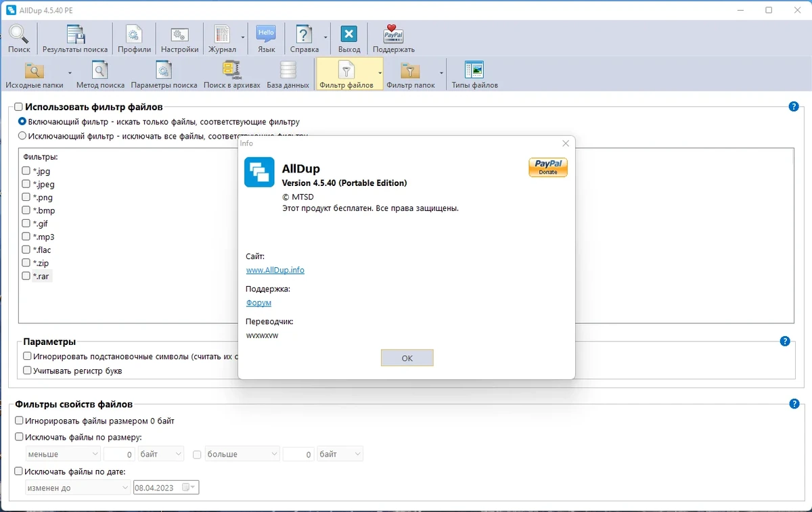The image size is (812, 512).
Task: Toggle Исключать файлы по размеру checkbox
Action: coord(19,437)
